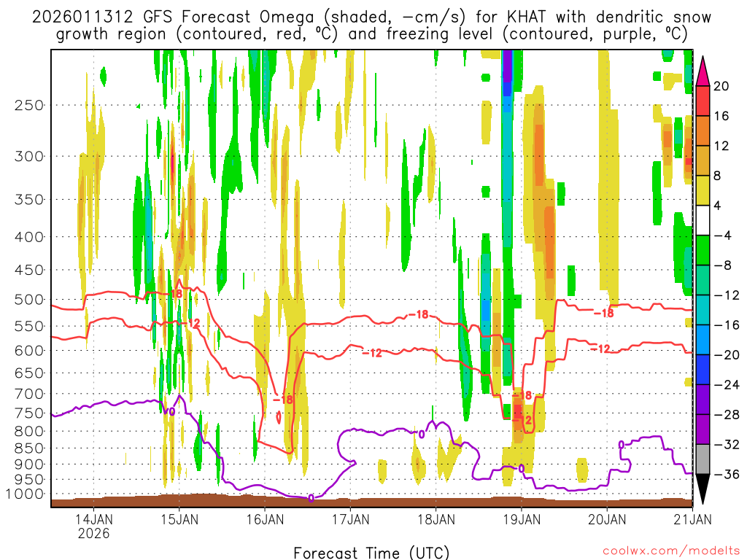
Task: Click the 2026 year label under 14JAN
Action: (94, 533)
